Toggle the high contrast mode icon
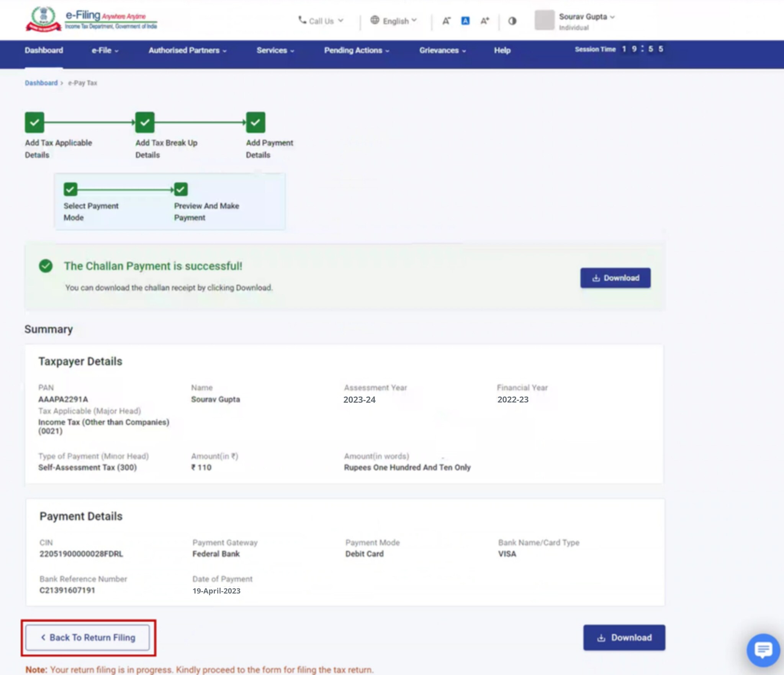The width and height of the screenshot is (784, 675). [x=512, y=21]
